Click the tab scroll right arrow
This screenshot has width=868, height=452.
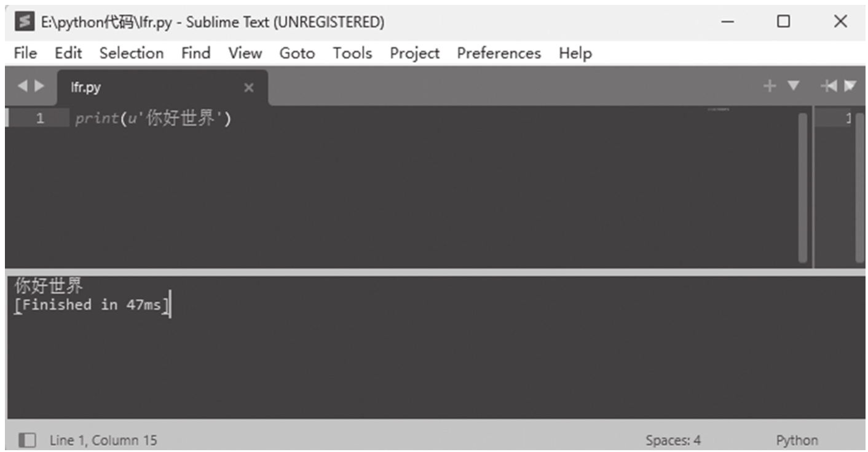pos(39,87)
